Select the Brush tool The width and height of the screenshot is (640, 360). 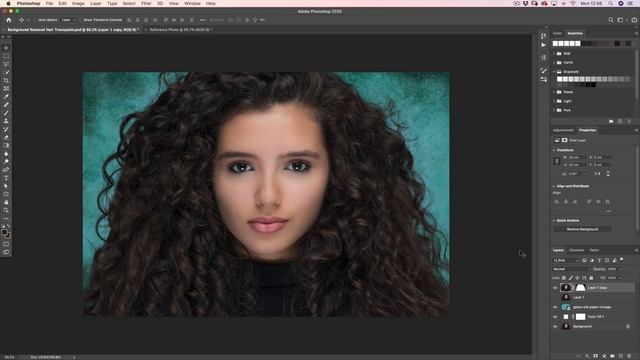pyautogui.click(x=6, y=113)
